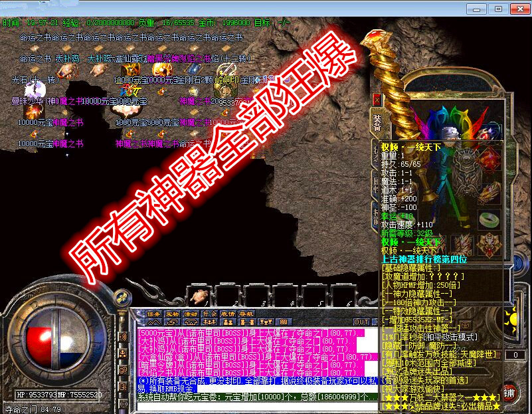Close the character equipment panel with red X
This screenshot has width=532, height=414.
(377, 100)
